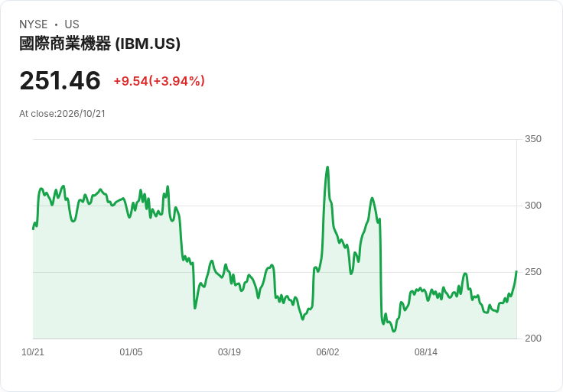Click the second peak just above 300 in July
The width and height of the screenshot is (563, 392).
click(372, 198)
